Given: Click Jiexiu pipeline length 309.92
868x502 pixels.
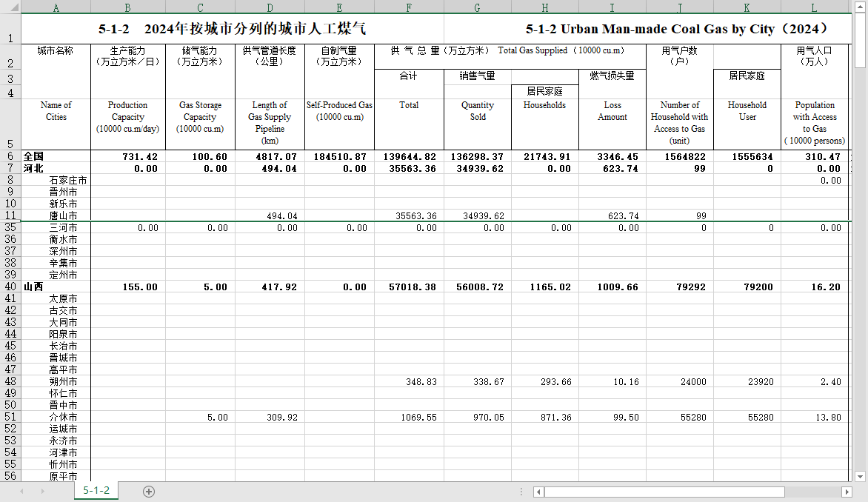Looking at the screenshot, I should click(x=270, y=417).
